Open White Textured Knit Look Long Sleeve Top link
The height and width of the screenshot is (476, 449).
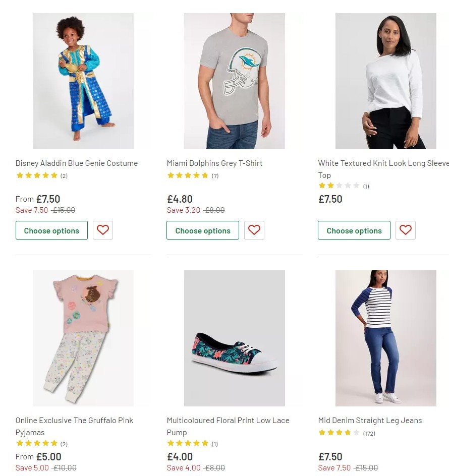tap(383, 163)
